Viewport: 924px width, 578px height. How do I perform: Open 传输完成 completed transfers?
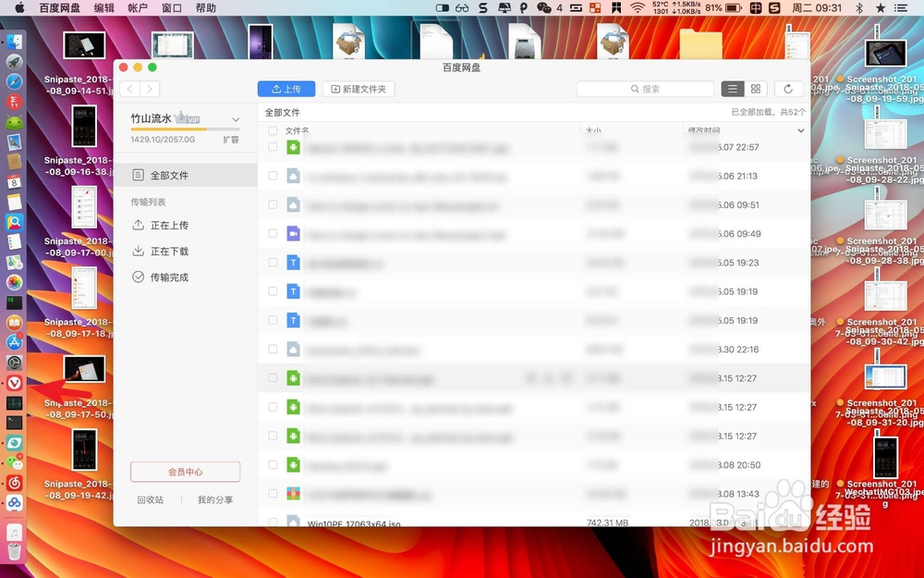click(160, 277)
